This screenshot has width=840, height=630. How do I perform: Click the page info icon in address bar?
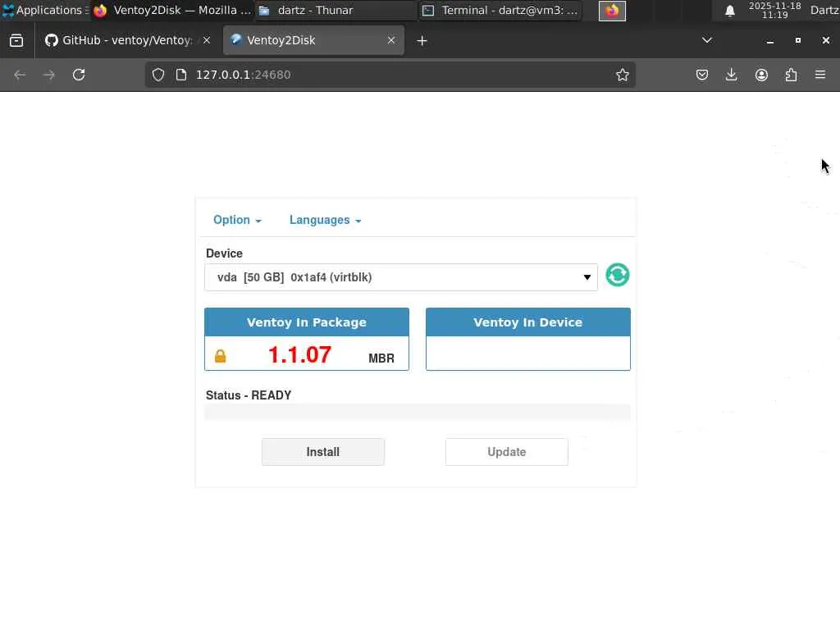tap(181, 75)
